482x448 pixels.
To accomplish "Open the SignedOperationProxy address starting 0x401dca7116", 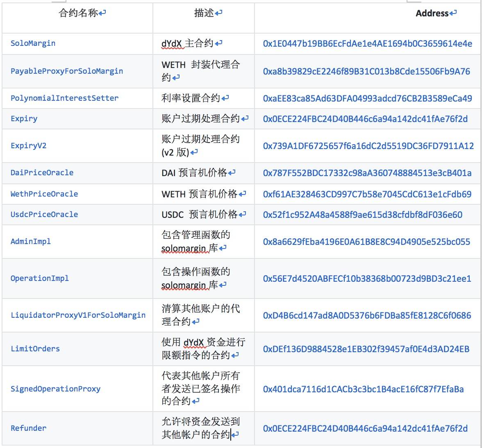I will 363,389.
